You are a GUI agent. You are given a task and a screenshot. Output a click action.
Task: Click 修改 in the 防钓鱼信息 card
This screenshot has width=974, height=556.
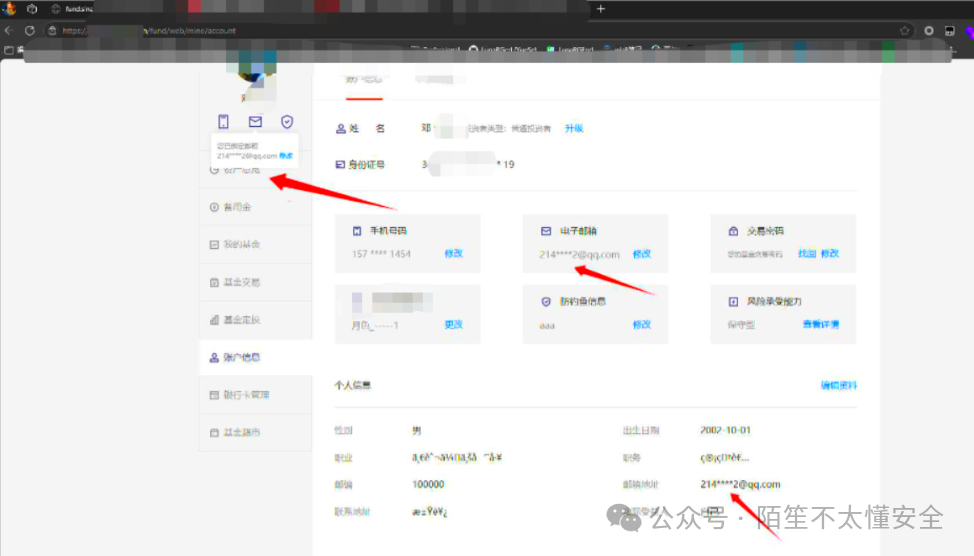click(642, 324)
